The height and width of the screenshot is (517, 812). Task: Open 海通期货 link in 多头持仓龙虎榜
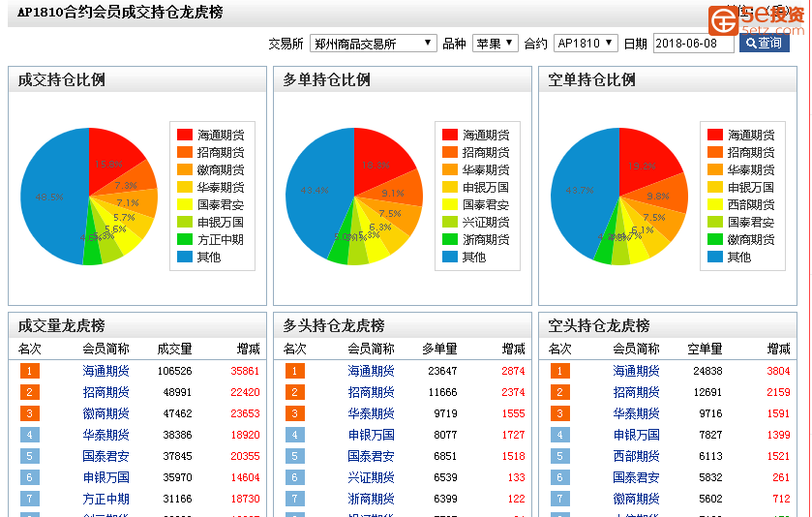371,371
